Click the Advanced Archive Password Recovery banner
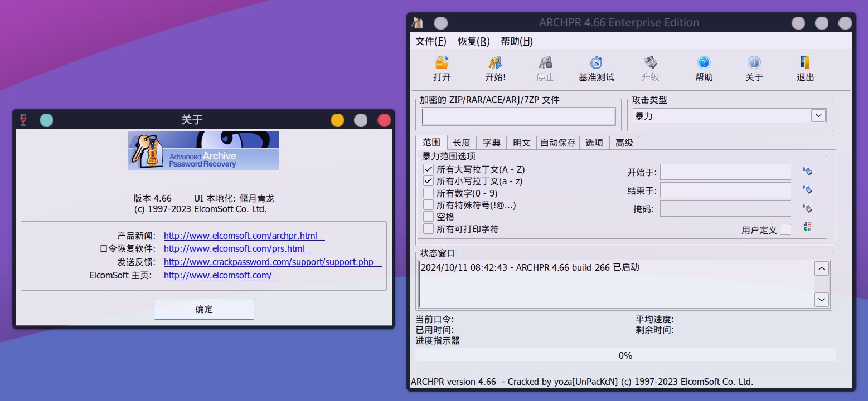868x401 pixels. [x=203, y=150]
